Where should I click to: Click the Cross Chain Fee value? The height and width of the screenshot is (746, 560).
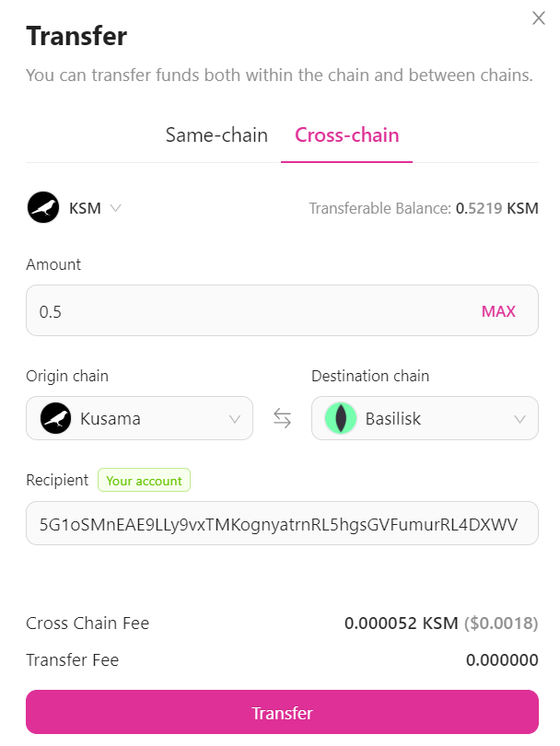440,624
